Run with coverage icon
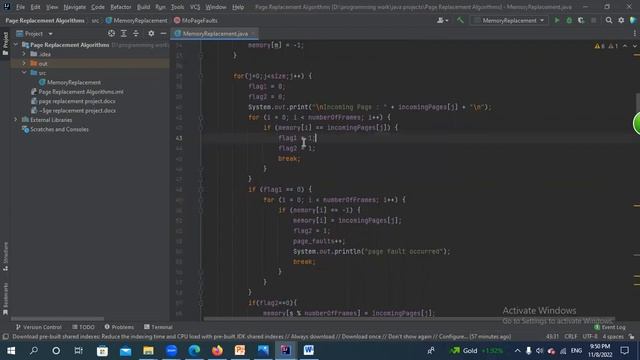 tap(581, 20)
